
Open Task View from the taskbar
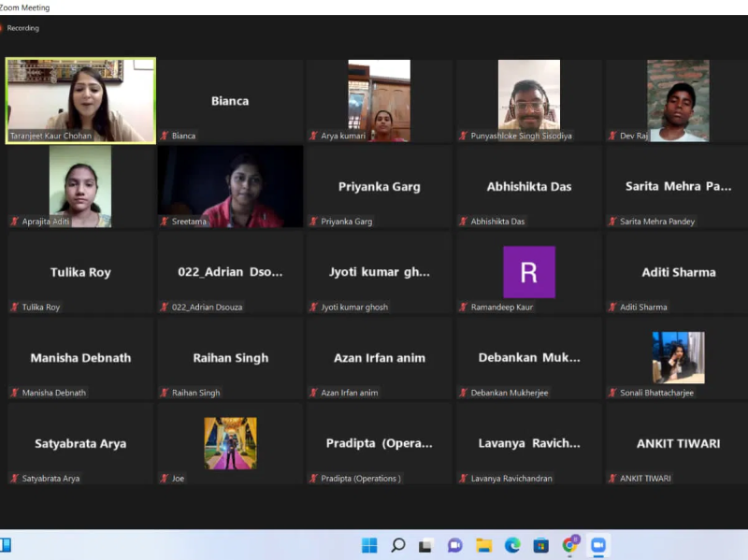click(426, 545)
